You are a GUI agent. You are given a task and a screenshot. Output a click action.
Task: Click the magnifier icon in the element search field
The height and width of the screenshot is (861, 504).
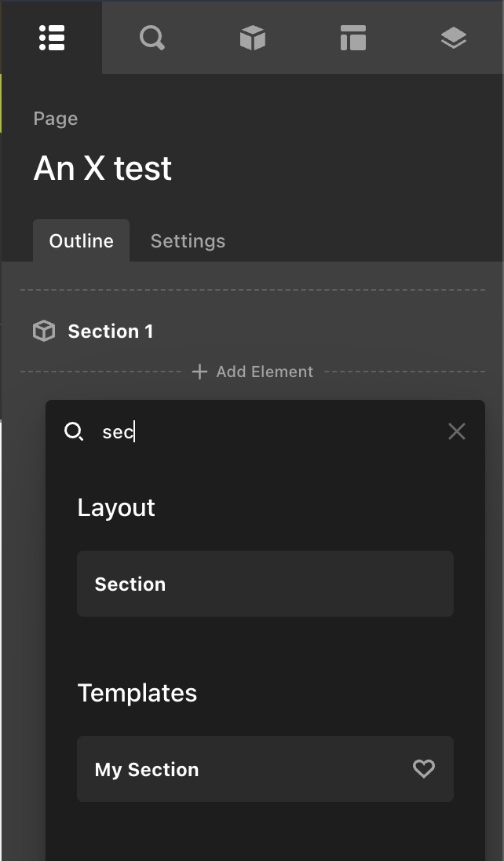pyautogui.click(x=74, y=431)
